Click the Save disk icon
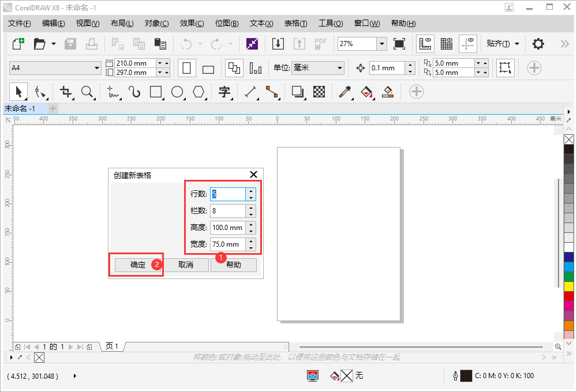Screen dimensions: 577x392 (70, 44)
